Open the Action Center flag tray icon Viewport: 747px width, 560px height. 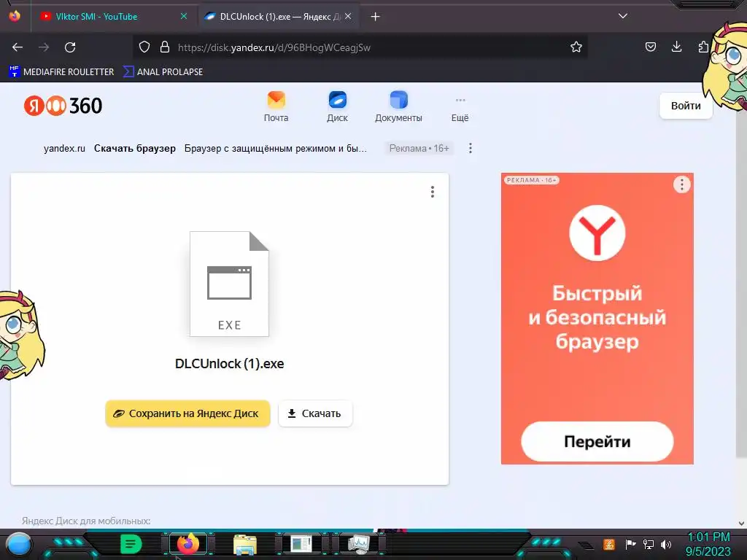(630, 544)
